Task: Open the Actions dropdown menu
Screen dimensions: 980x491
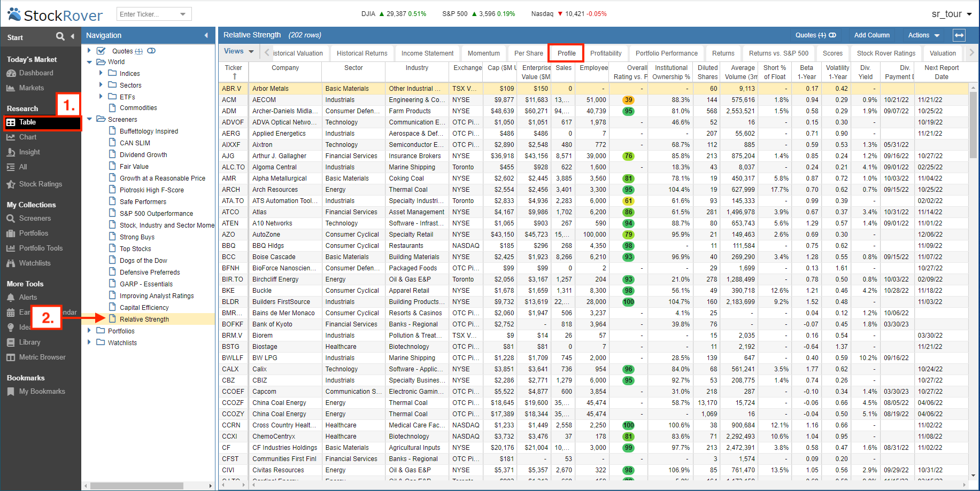Action: tap(924, 35)
